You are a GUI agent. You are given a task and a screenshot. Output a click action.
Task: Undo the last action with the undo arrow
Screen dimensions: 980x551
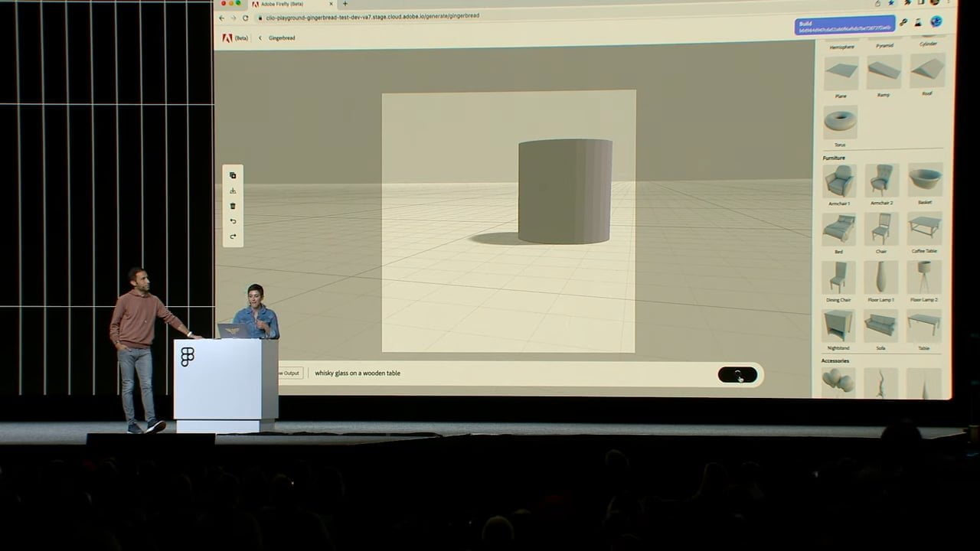coord(233,221)
